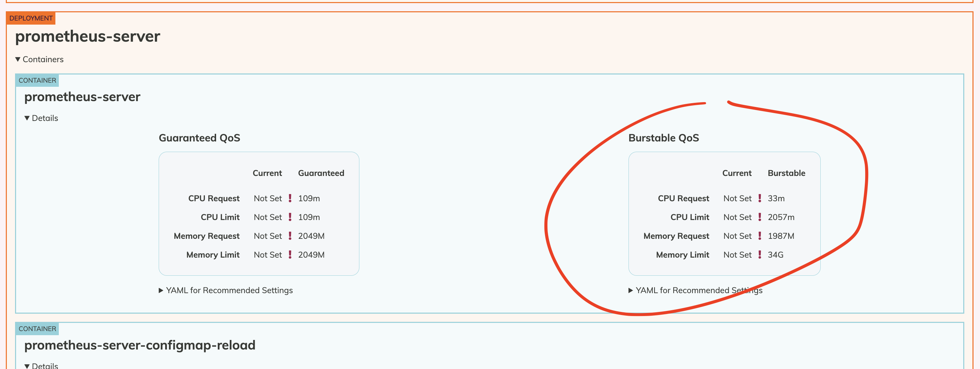This screenshot has height=369, width=980.
Task: Click the 109m Guaranteed CPU Request value
Action: pyautogui.click(x=309, y=199)
